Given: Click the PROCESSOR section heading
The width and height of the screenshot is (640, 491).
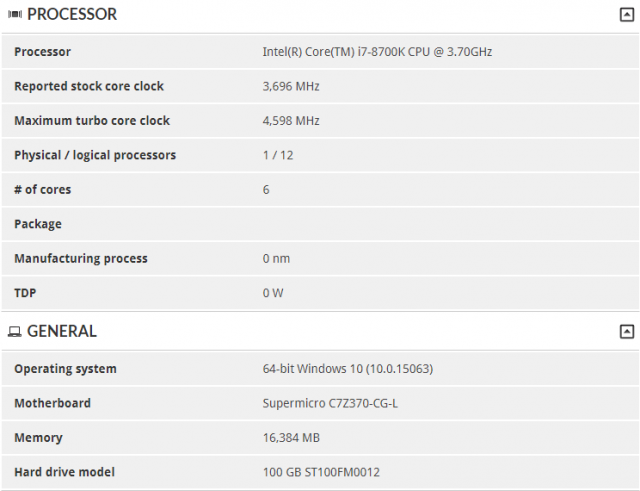Looking at the screenshot, I should 72,15.
